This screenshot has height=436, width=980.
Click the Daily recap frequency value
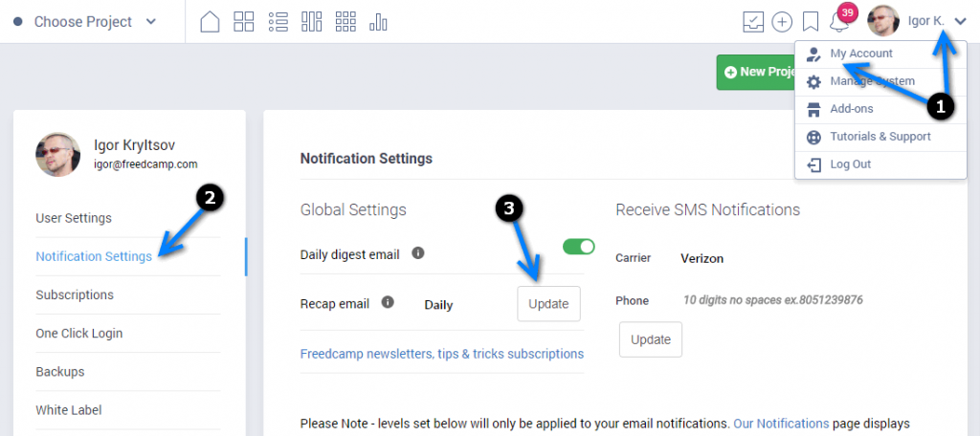(x=438, y=305)
